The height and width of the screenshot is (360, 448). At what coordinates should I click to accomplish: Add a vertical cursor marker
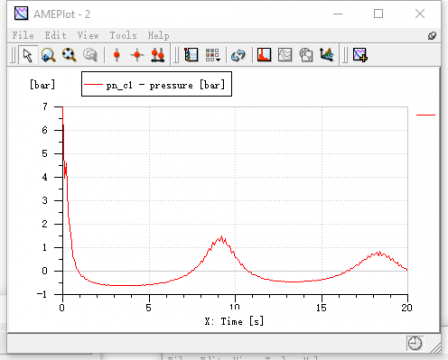(x=117, y=55)
